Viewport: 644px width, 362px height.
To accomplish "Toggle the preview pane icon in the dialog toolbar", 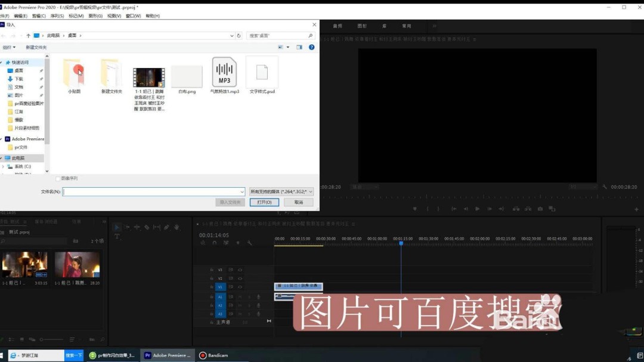I will click(299, 47).
